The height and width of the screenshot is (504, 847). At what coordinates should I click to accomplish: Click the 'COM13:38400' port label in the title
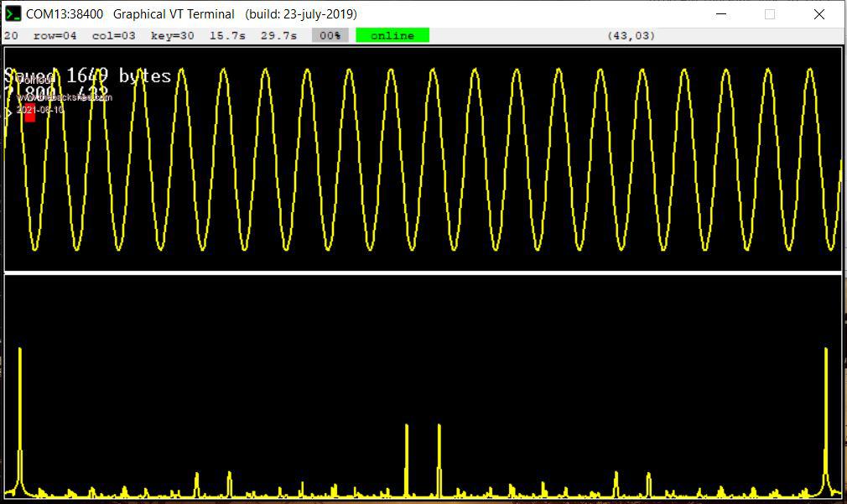pos(65,14)
